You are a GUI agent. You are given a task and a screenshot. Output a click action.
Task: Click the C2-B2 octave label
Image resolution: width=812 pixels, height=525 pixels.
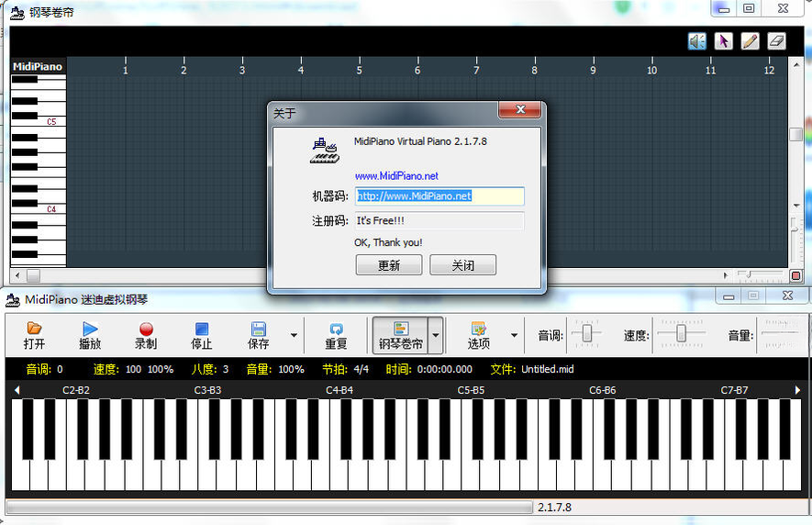point(76,390)
